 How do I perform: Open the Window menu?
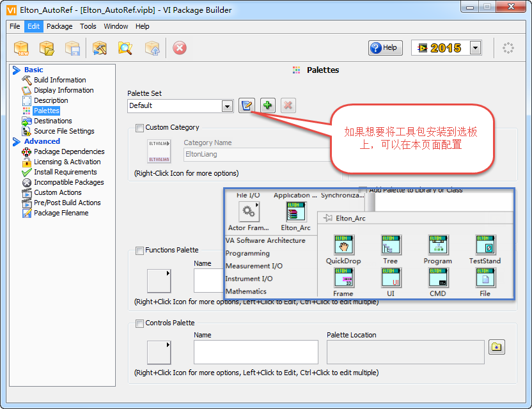[x=116, y=26]
